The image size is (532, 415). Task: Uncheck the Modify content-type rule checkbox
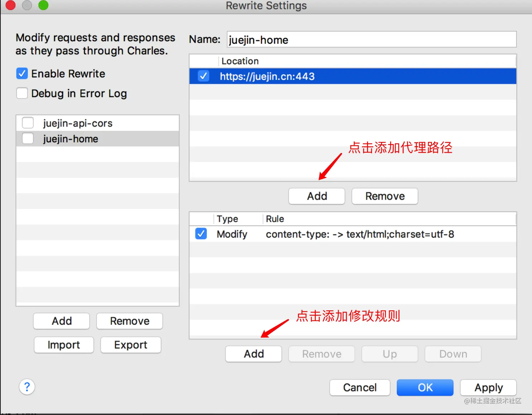(x=201, y=234)
